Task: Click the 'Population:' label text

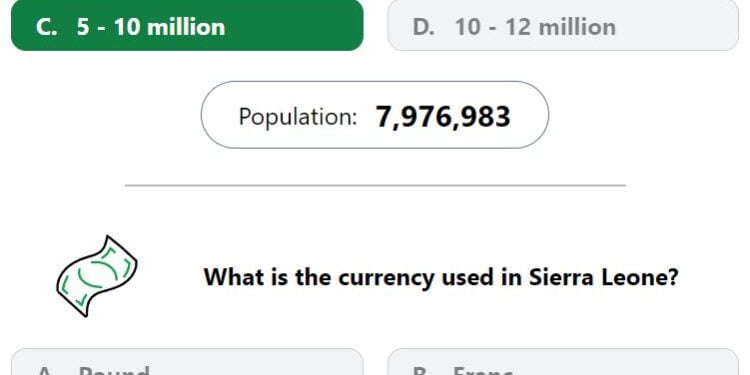Action: point(298,117)
